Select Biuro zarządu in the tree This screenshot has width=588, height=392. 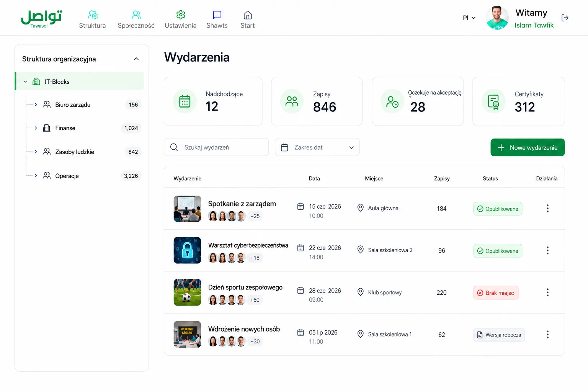tap(73, 105)
